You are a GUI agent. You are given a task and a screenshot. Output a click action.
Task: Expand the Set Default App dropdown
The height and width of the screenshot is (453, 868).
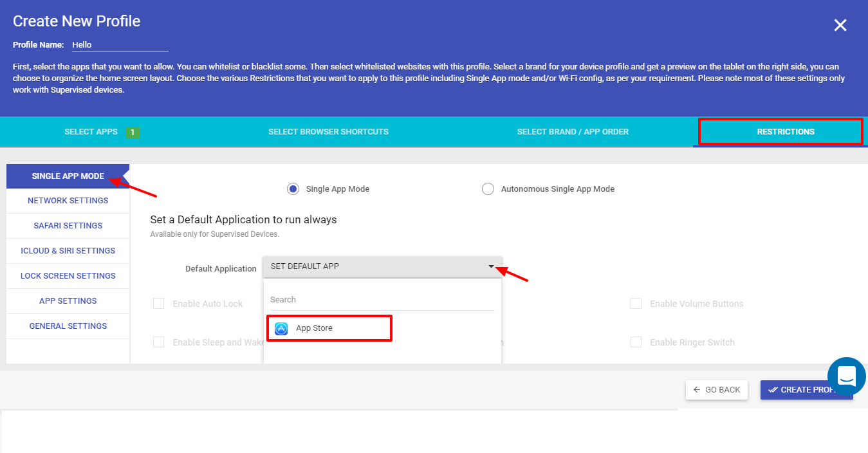[382, 266]
